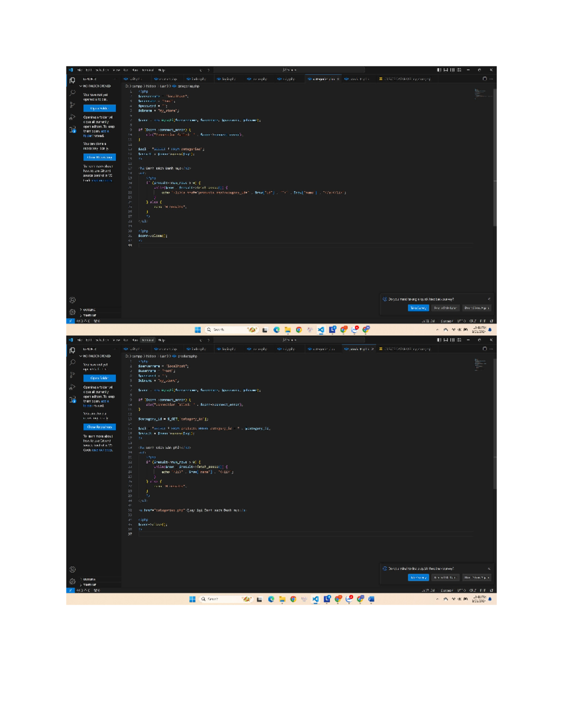Screen dimensions: 563x728
Task: Open Terminal menu in the products.php window
Action: tap(148, 340)
